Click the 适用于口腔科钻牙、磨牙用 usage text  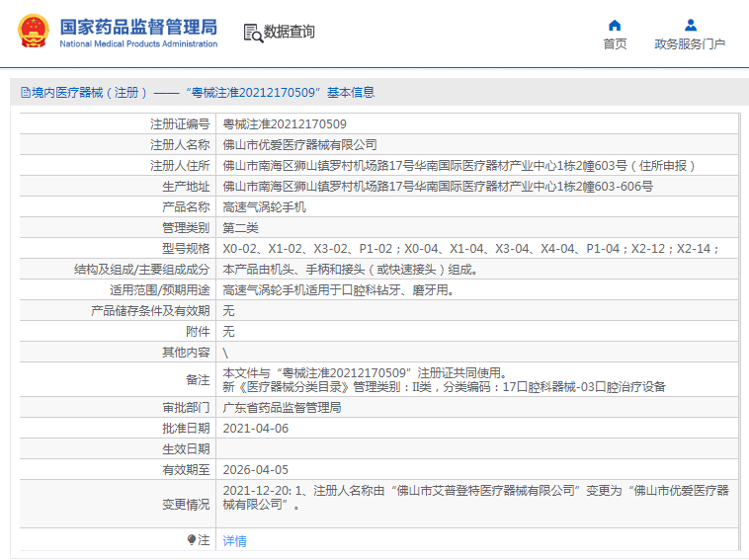pos(338,289)
